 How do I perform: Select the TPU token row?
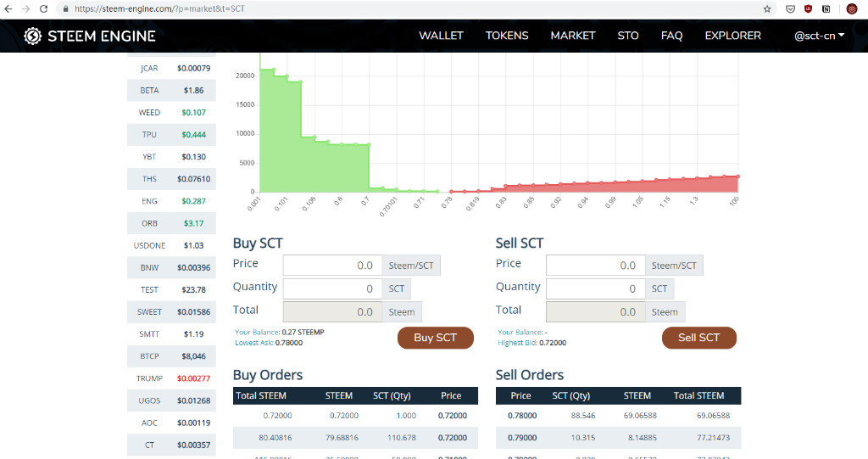171,135
